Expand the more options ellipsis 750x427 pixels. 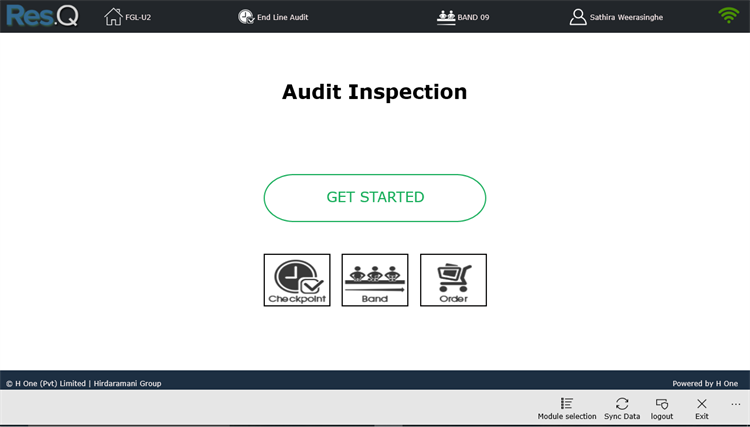point(736,405)
